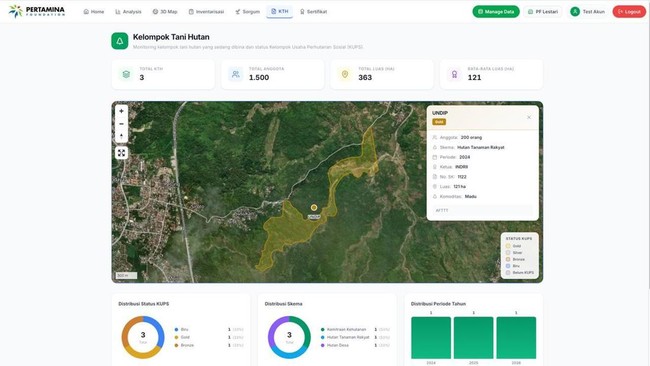Image resolution: width=650 pixels, height=366 pixels.
Task: Open the Inventarisasi page
Action: pos(206,12)
